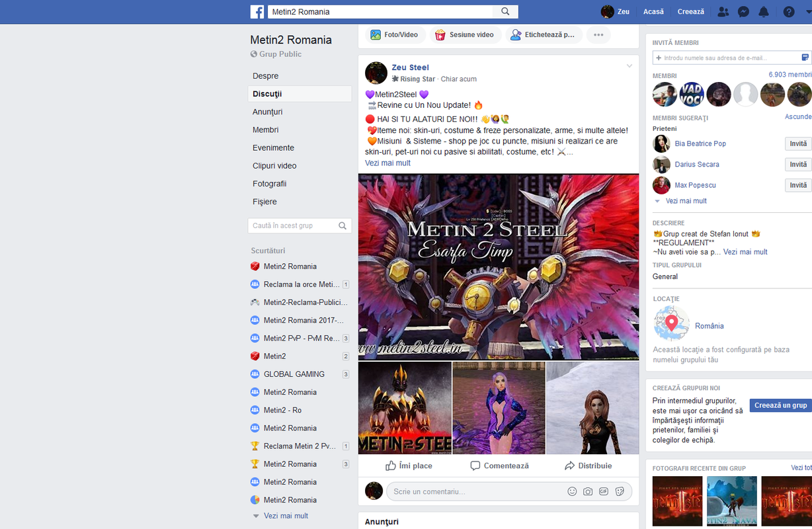Open notifications bell icon
The image size is (812, 529).
[764, 12]
